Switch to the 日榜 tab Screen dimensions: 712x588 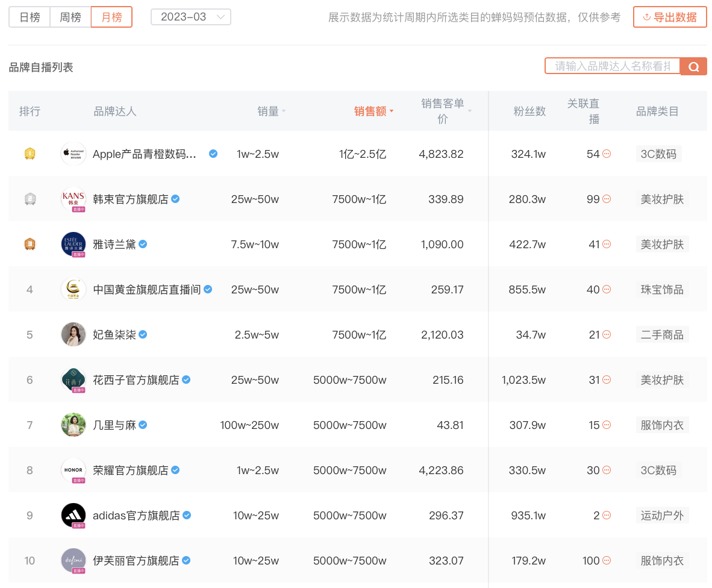point(30,17)
